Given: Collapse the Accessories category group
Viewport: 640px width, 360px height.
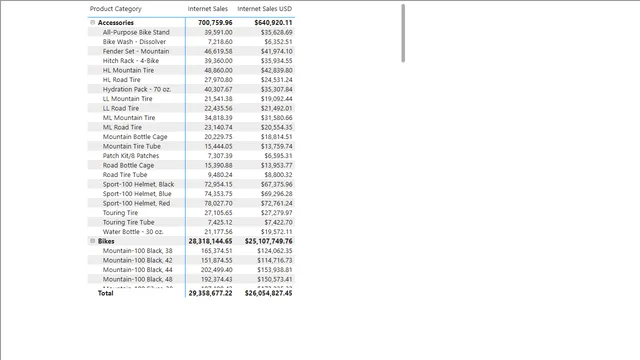Looking at the screenshot, I should coord(93,22).
